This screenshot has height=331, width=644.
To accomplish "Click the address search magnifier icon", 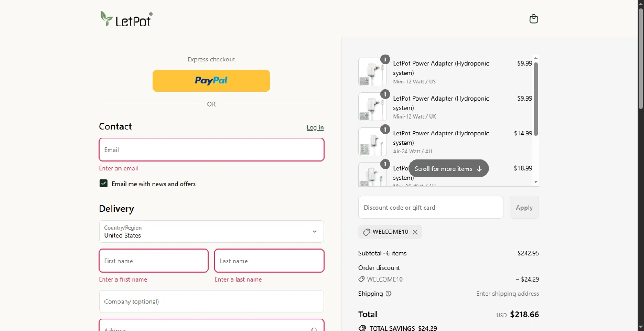I will tap(314, 329).
